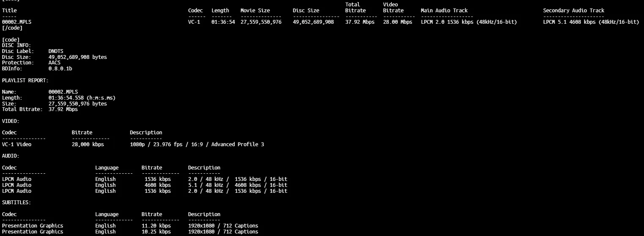Select the disc label value DNOTS

(x=56, y=51)
